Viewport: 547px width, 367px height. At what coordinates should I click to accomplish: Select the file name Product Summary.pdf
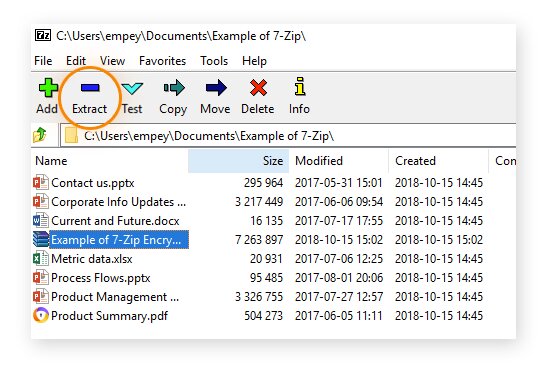pos(109,316)
